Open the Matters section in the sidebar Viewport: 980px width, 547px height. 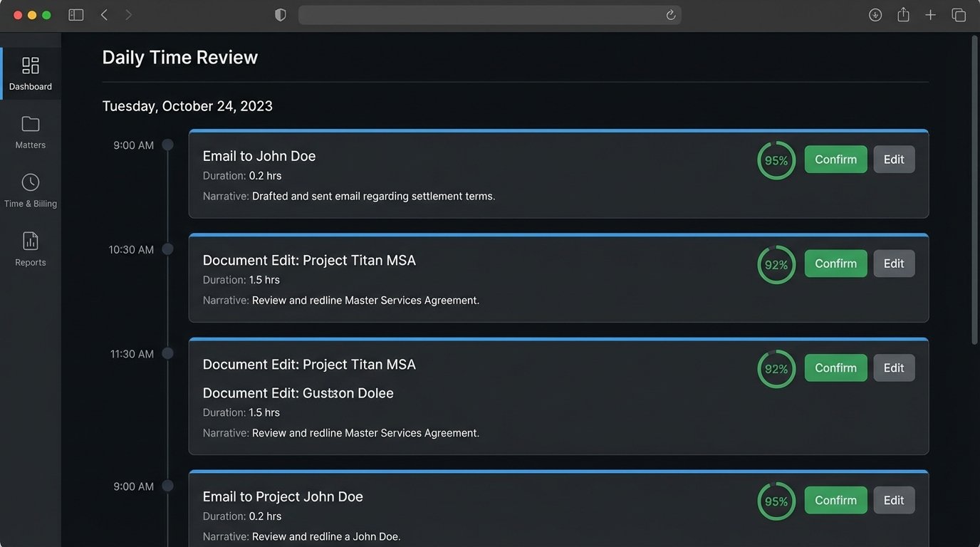[30, 132]
